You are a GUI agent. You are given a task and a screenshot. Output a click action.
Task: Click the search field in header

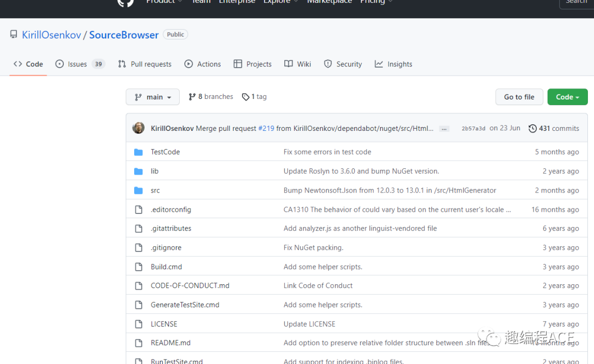tap(576, 3)
